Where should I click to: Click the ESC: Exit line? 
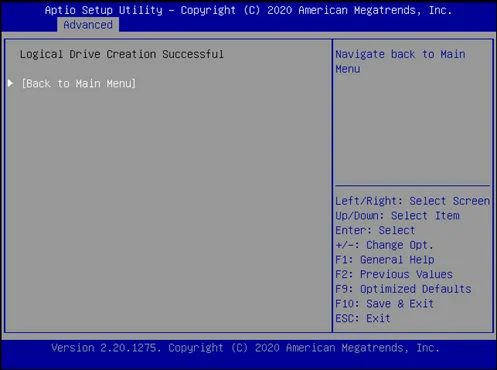[x=363, y=318]
